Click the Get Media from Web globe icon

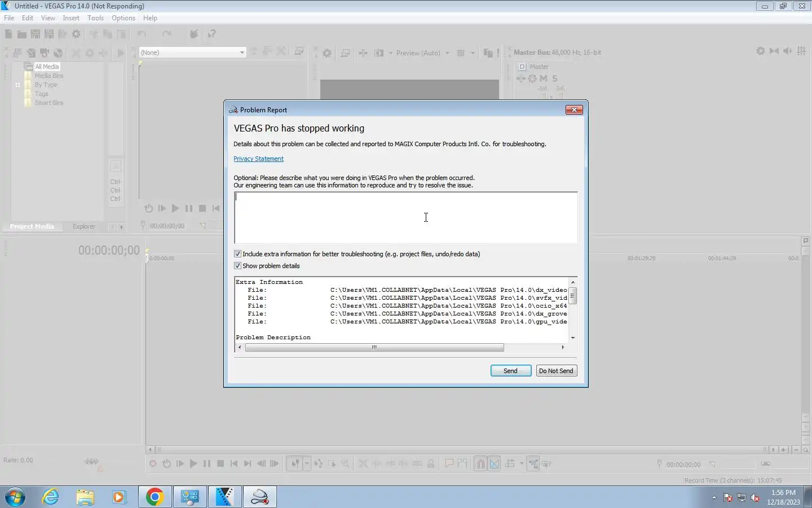[58, 52]
